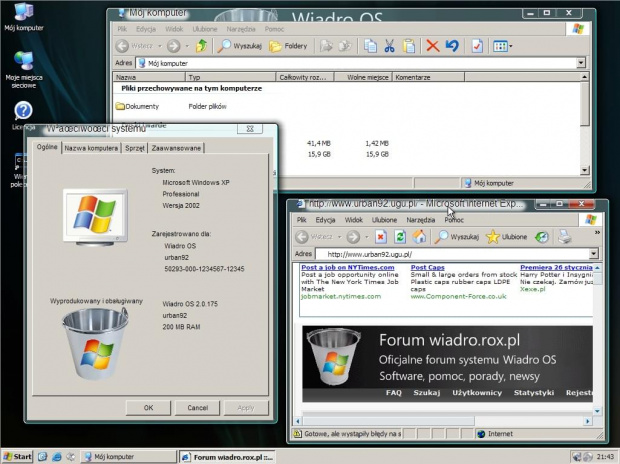Click the Home icon in Internet Explorer

(x=419, y=237)
